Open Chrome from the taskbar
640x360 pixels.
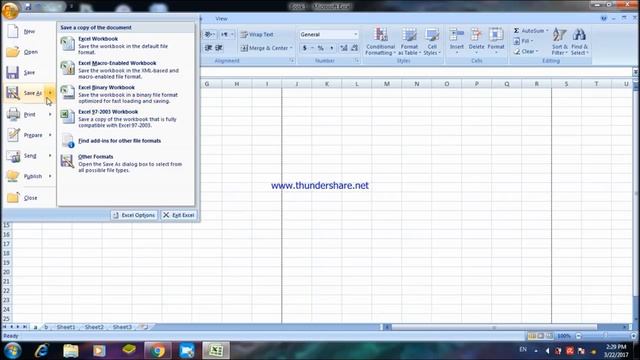(x=158, y=351)
